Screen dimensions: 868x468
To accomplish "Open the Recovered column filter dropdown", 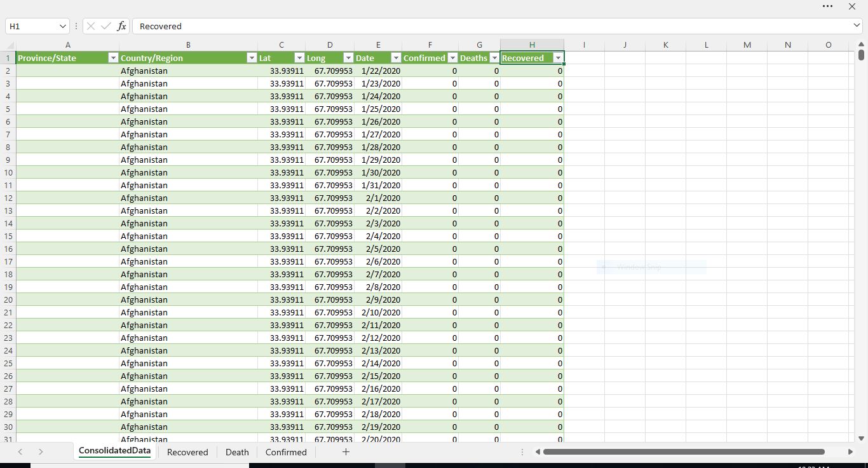I will click(558, 58).
